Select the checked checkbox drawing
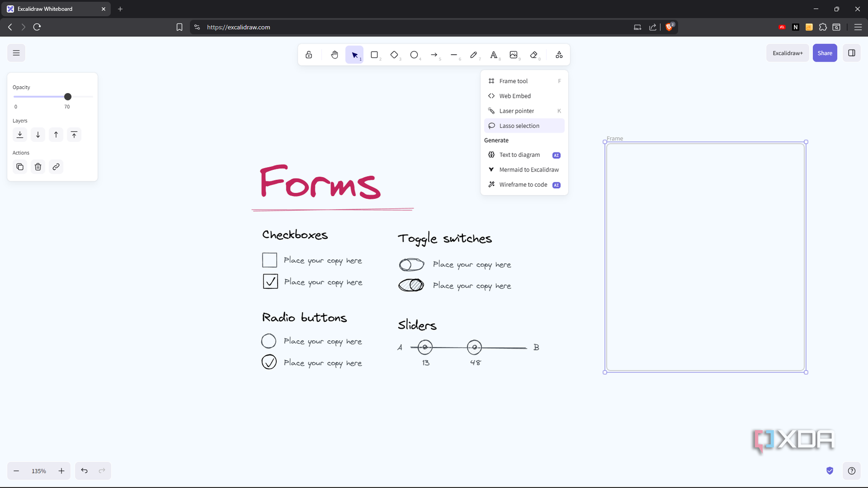The image size is (868, 488). coord(270,281)
